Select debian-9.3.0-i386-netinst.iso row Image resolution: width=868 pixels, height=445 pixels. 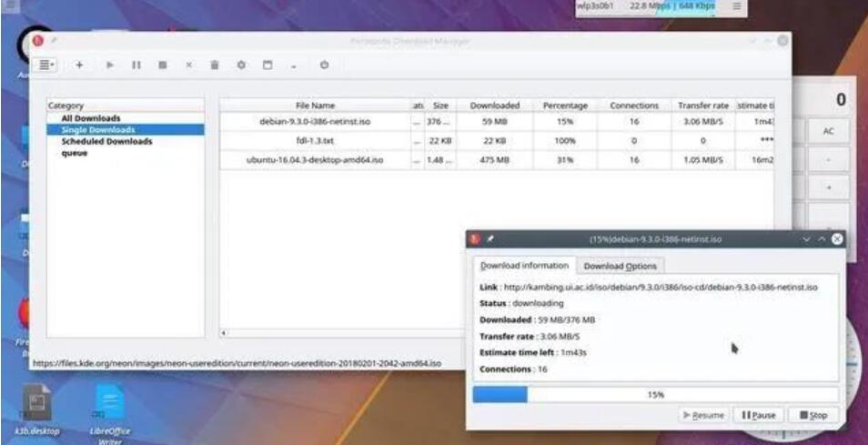click(x=497, y=121)
